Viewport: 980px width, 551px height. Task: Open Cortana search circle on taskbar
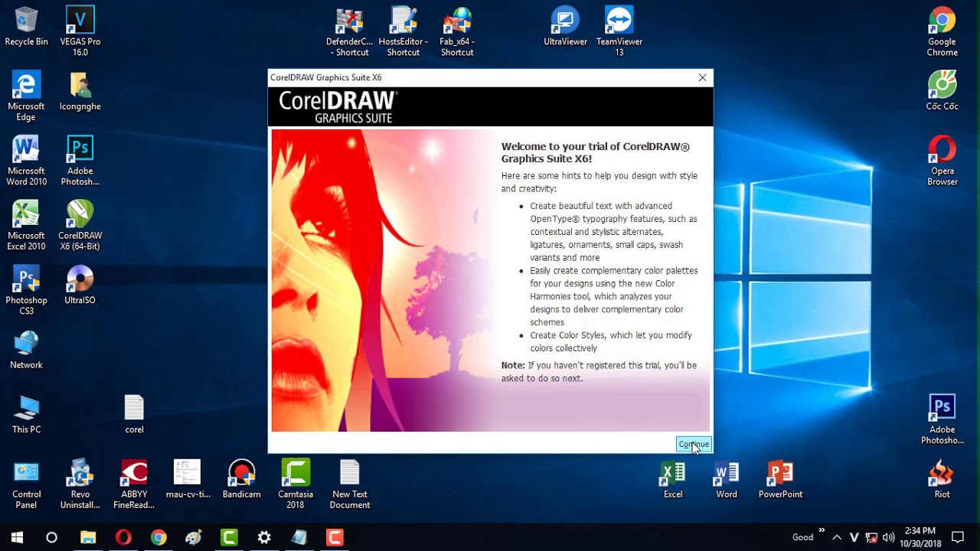51,537
